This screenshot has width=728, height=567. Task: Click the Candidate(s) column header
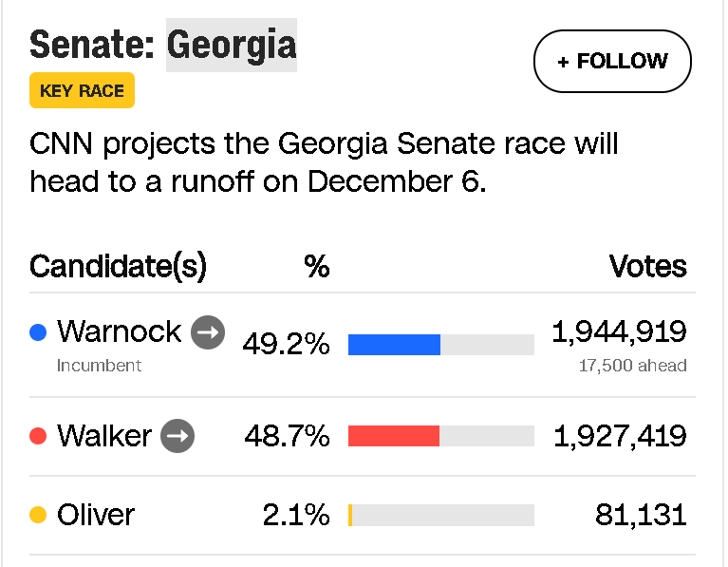point(118,266)
